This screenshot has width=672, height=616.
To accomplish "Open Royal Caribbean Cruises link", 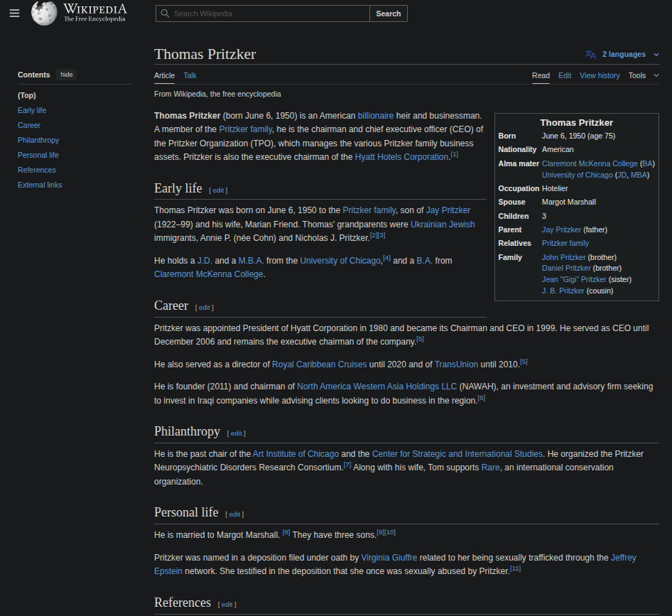I will point(319,364).
